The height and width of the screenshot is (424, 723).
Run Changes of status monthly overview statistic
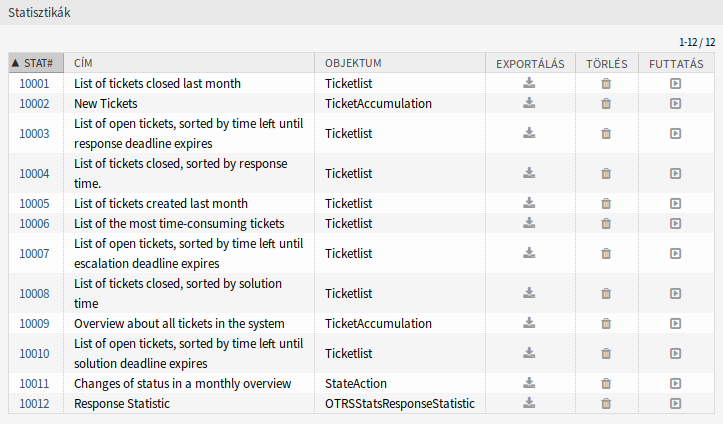click(675, 383)
